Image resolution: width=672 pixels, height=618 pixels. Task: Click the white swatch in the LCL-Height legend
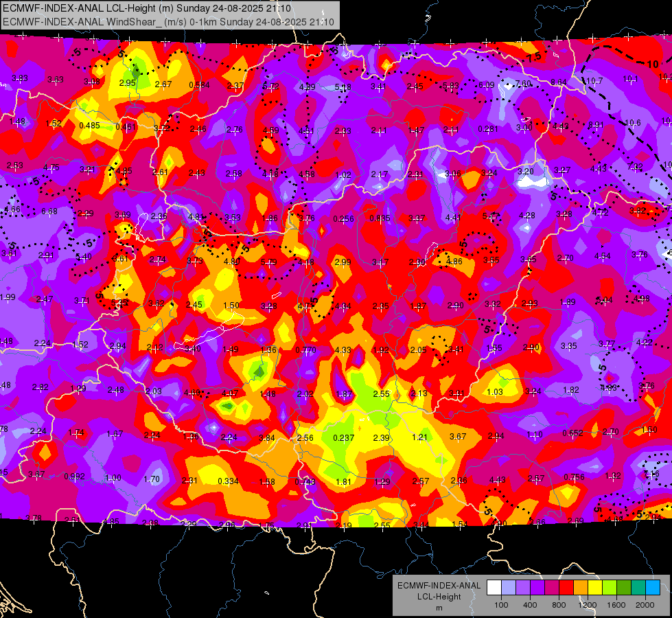click(x=494, y=588)
